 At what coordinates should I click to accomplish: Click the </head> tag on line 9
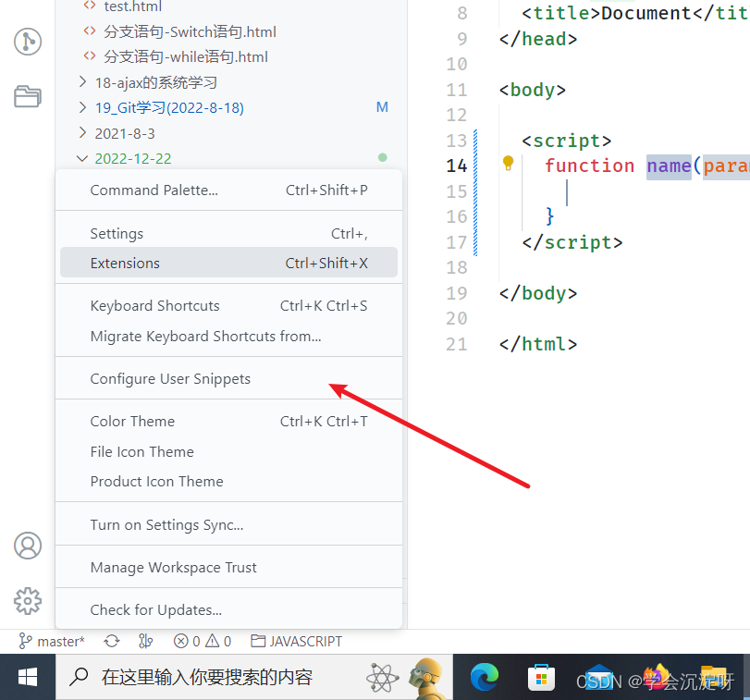pyautogui.click(x=538, y=39)
